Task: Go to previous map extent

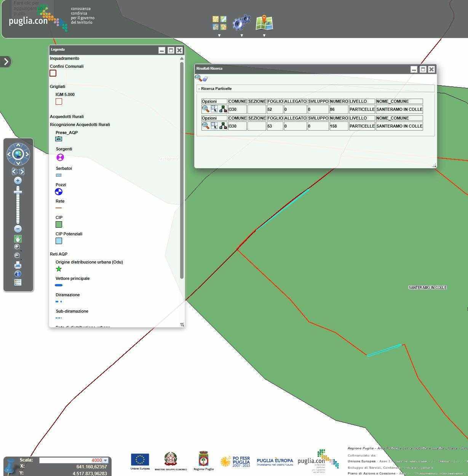Action: (x=14, y=172)
